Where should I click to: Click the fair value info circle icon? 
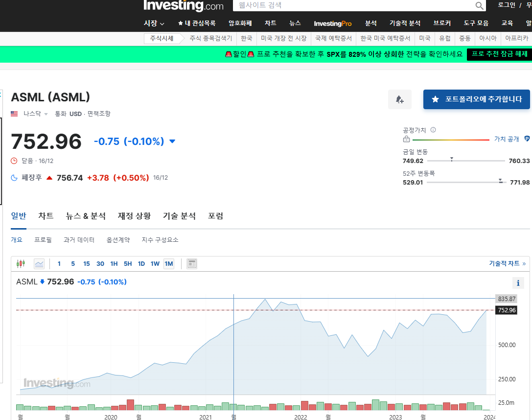(x=433, y=130)
